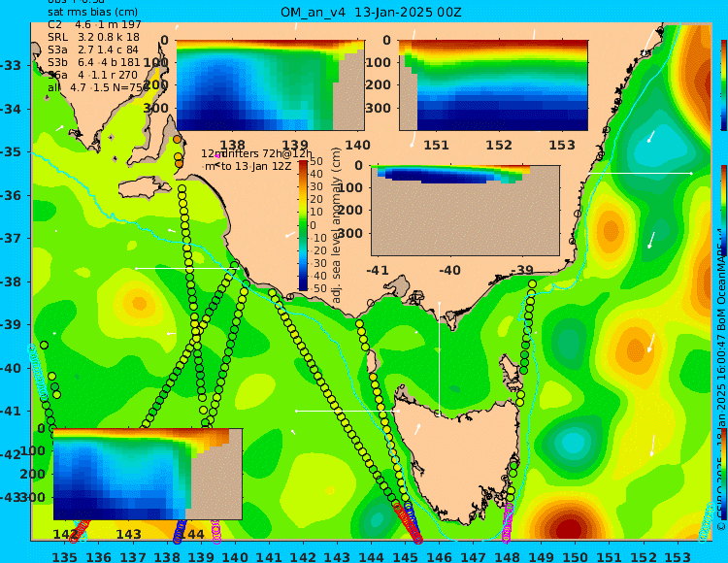The height and width of the screenshot is (563, 728).
Task: Click longitude label 146 on the bottom axis
Action: click(439, 556)
